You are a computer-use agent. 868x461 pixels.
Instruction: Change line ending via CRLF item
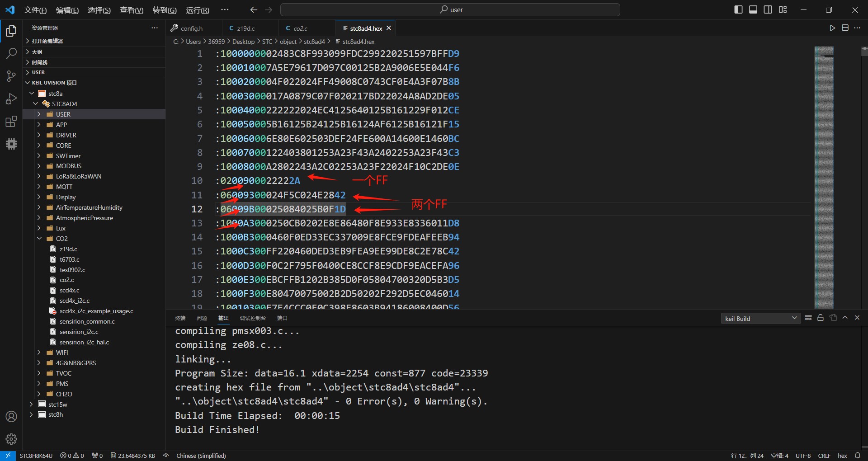[824, 456]
